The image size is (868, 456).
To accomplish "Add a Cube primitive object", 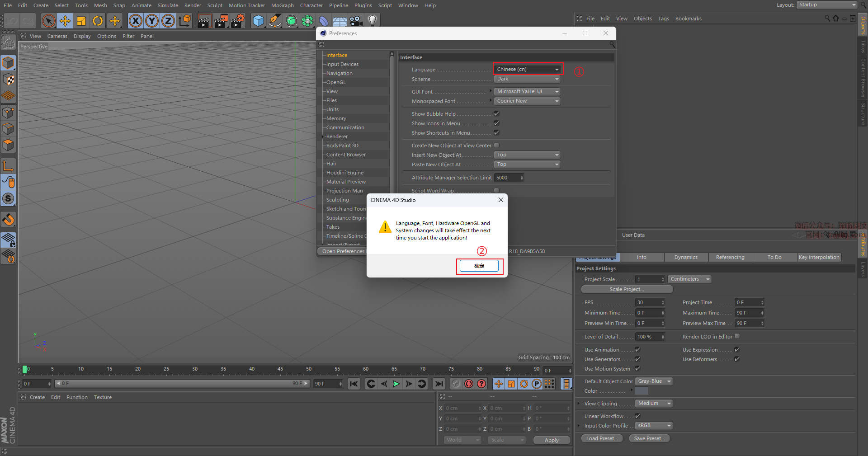I will click(x=258, y=21).
